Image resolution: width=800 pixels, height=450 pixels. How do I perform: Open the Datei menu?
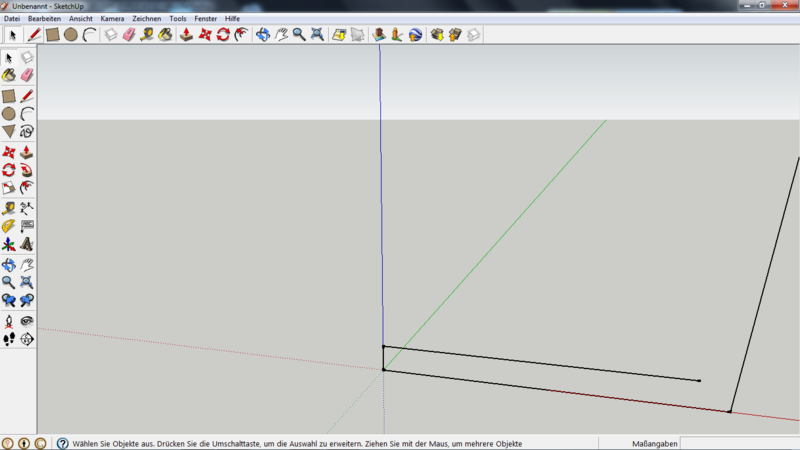coord(12,19)
